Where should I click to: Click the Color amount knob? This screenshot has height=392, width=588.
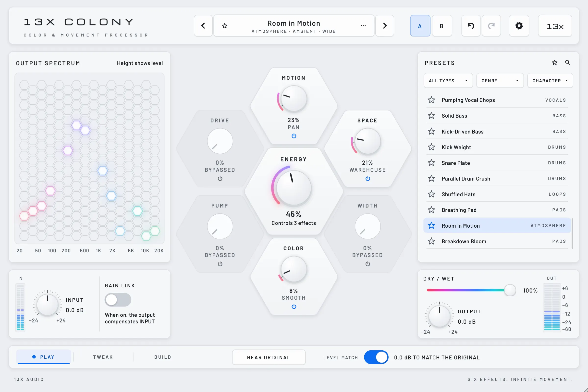tap(294, 269)
